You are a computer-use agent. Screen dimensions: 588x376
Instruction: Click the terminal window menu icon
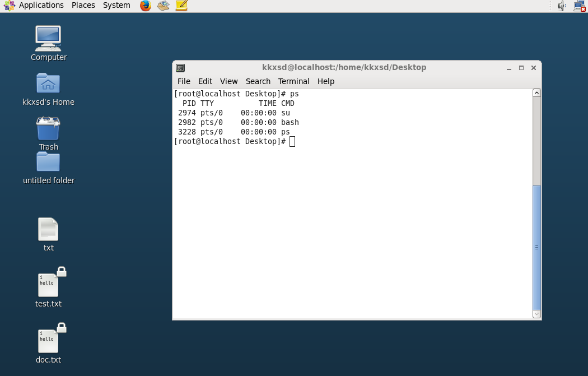[x=180, y=68]
